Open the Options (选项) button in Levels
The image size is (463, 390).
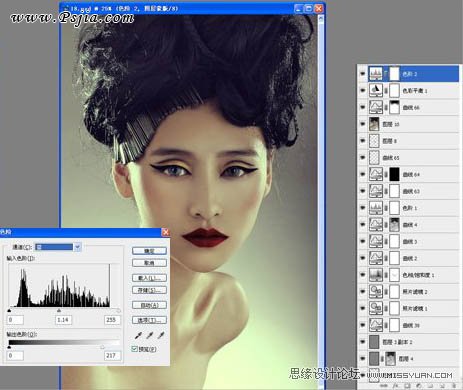pos(149,320)
